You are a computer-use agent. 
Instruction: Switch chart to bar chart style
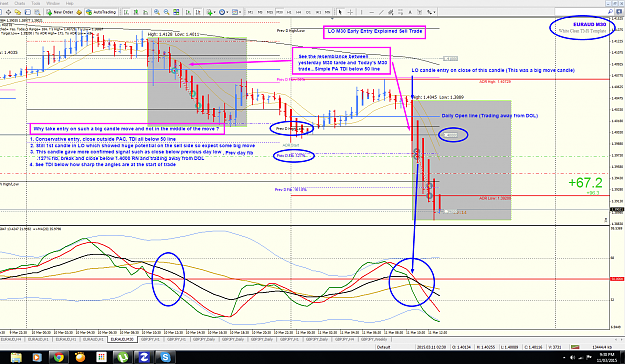coord(126,12)
